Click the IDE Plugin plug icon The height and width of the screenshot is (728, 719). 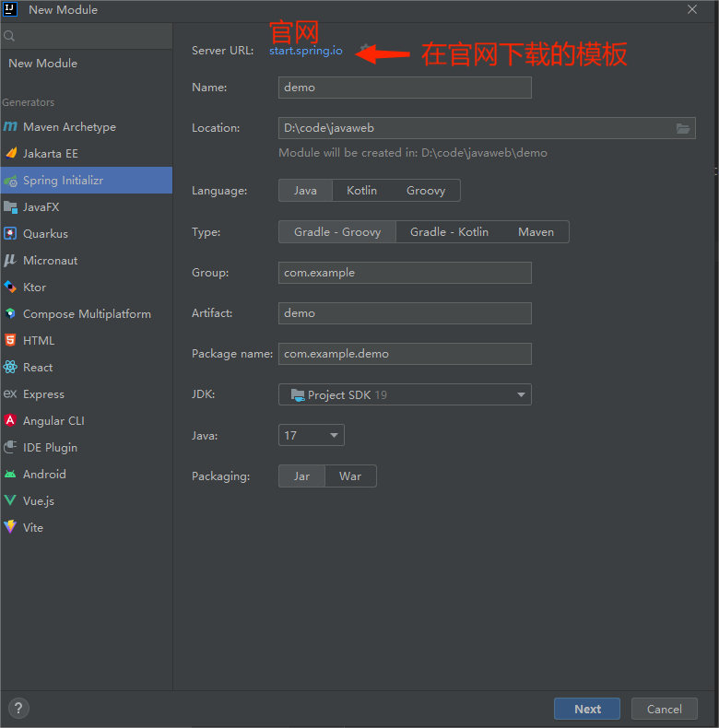[10, 447]
